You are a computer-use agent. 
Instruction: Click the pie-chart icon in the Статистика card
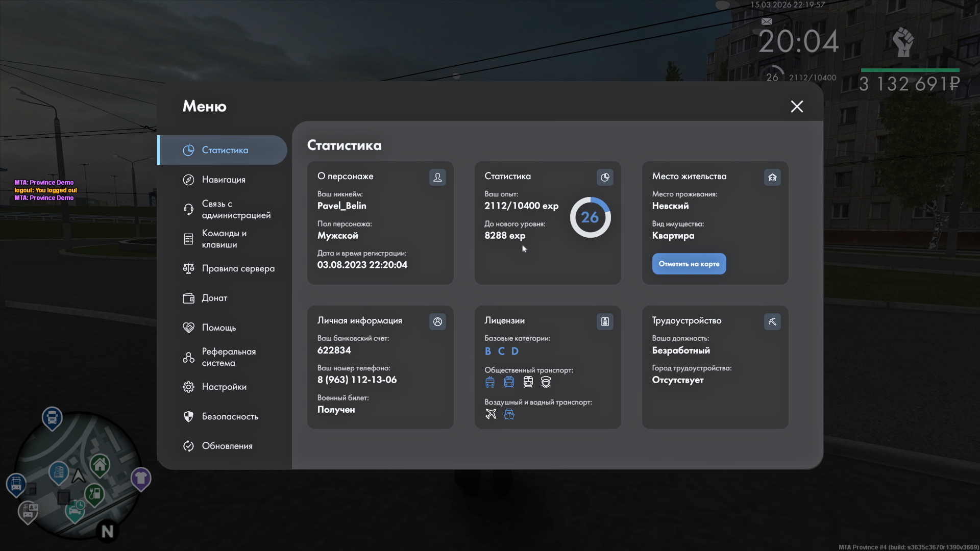click(x=605, y=177)
